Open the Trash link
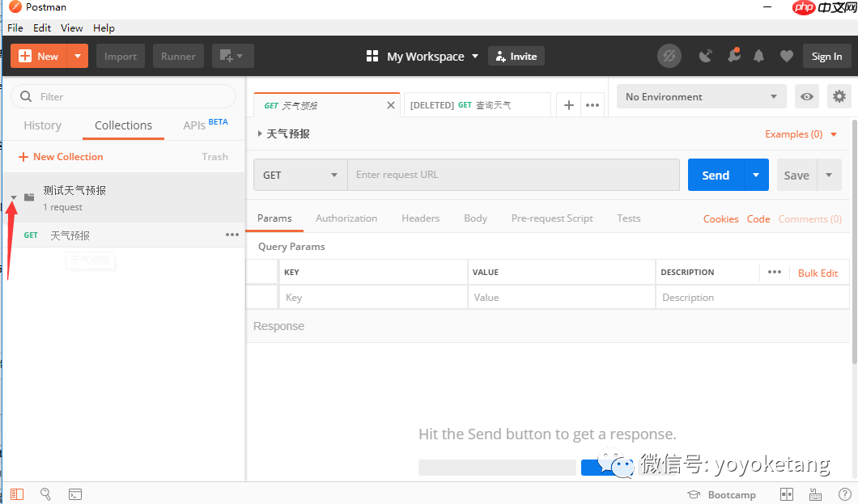858x504 pixels. [x=214, y=157]
